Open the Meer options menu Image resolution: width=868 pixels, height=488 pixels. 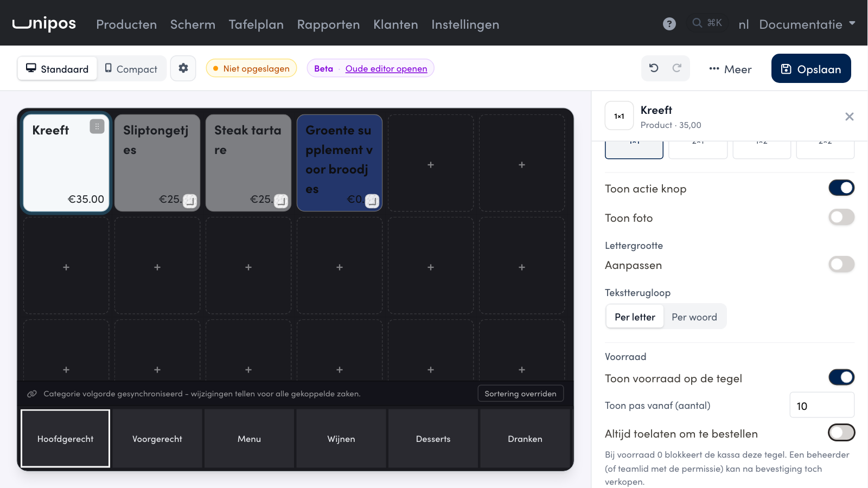pos(730,69)
